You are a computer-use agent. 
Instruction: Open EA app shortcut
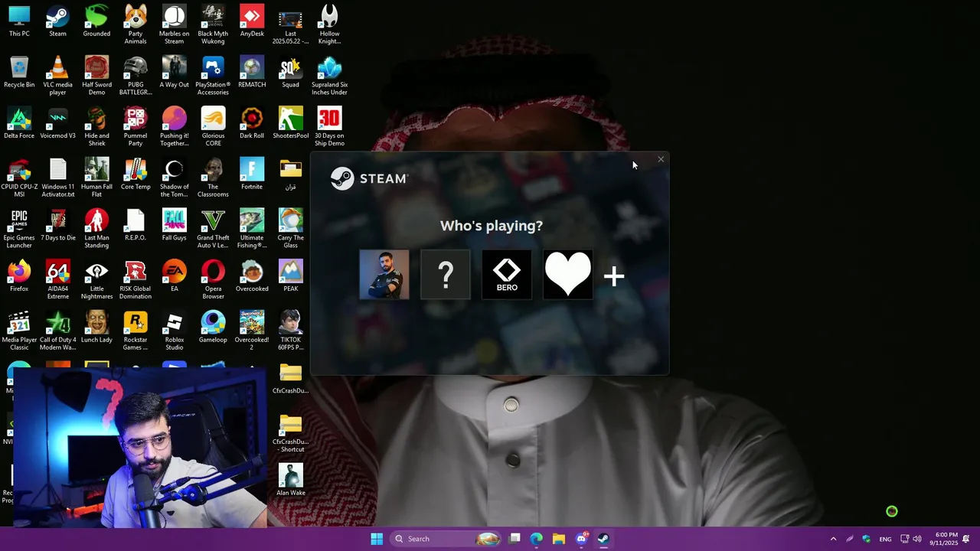174,276
